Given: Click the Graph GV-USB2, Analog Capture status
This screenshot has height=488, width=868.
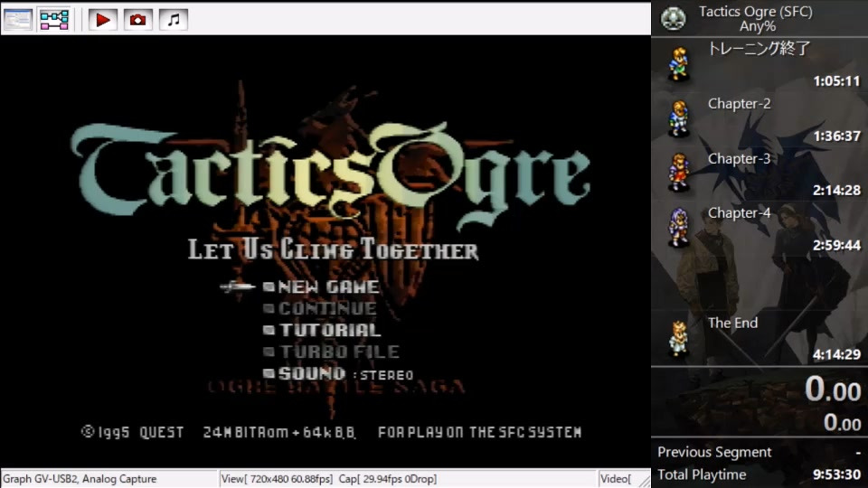Looking at the screenshot, I should click(x=80, y=479).
